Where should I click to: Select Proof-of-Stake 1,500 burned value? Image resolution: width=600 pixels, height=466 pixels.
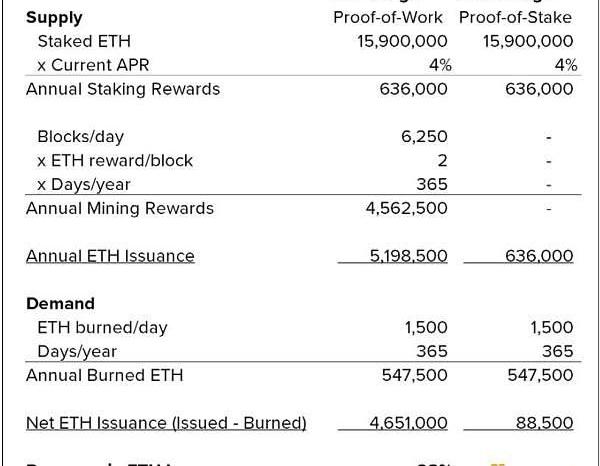tap(551, 328)
